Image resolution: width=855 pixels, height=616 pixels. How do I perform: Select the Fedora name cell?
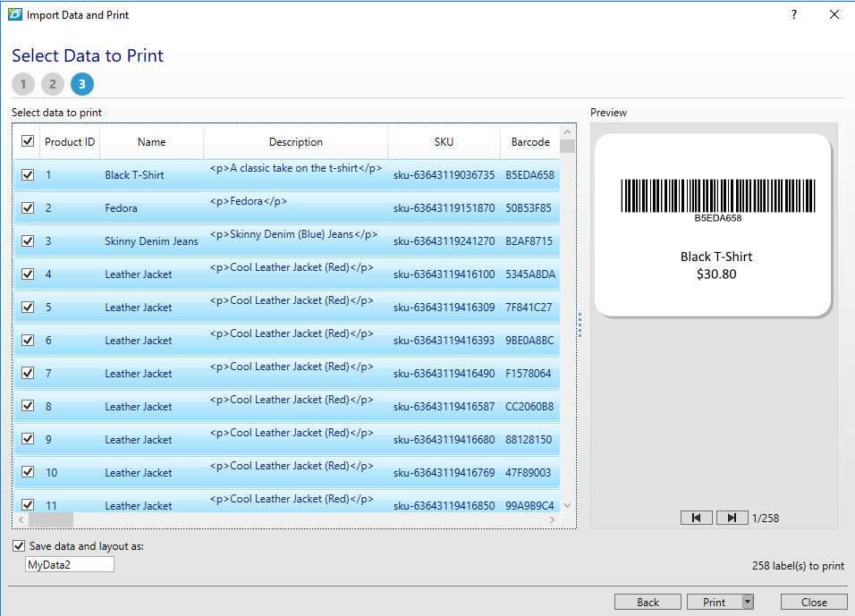121,208
